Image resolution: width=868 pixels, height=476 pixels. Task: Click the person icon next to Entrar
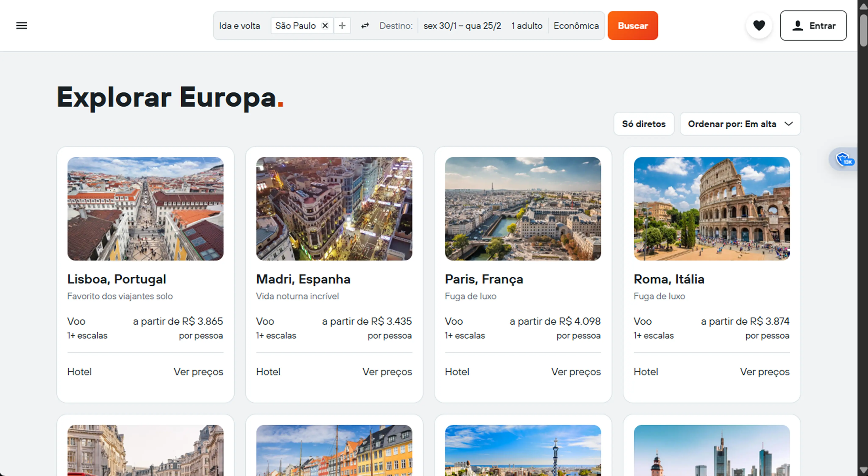[798, 25]
